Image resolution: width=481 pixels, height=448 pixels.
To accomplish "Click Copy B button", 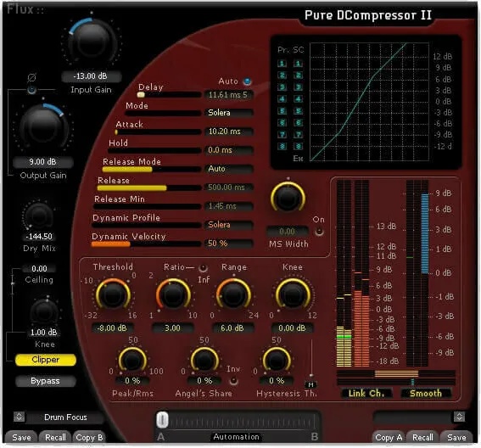I will tap(89, 437).
